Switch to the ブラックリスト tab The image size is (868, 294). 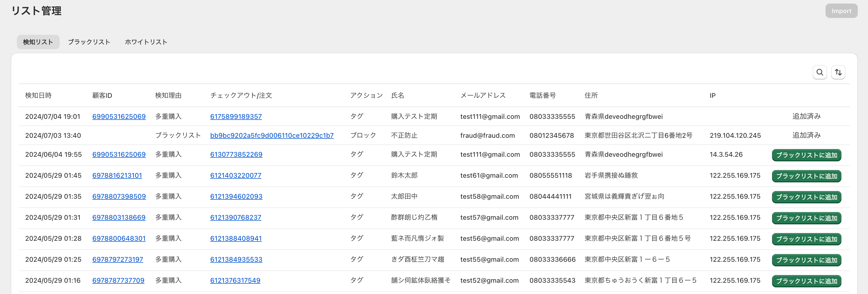[89, 42]
